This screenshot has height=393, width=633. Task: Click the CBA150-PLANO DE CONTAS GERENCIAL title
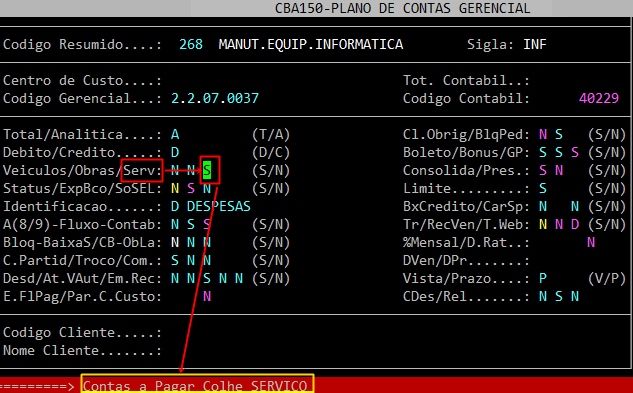(x=402, y=8)
